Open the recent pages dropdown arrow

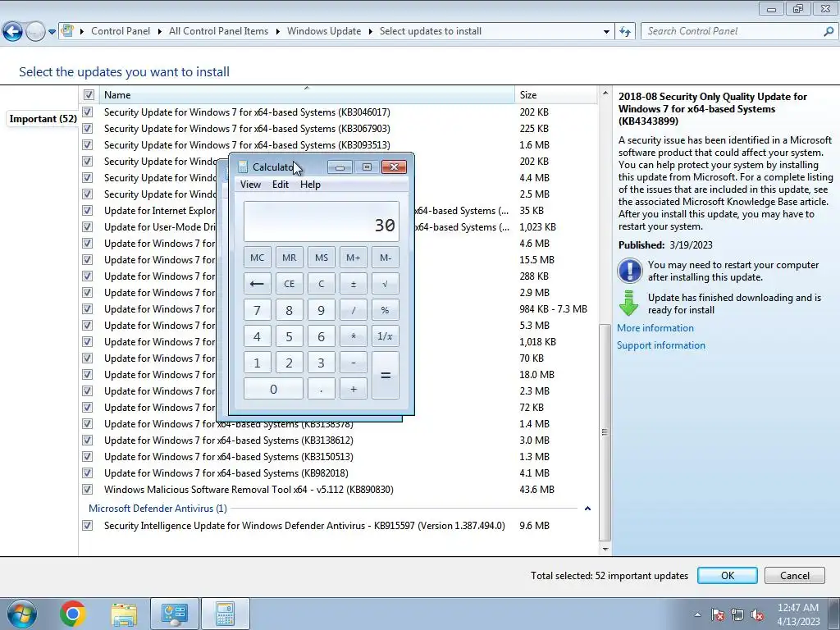pos(52,32)
